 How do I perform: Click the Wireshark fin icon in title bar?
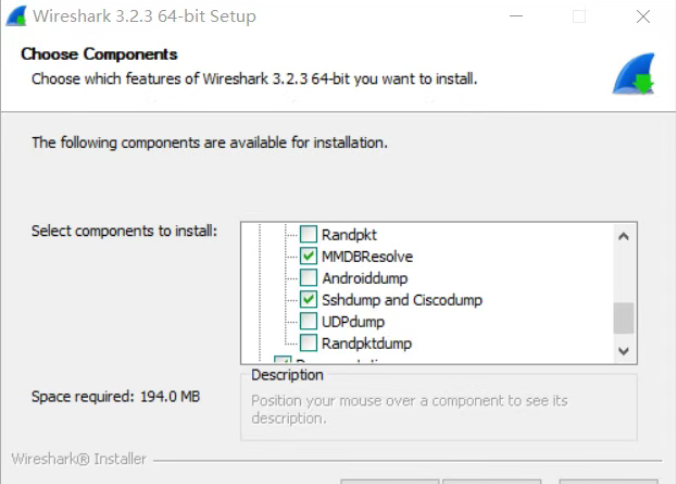(x=16, y=16)
